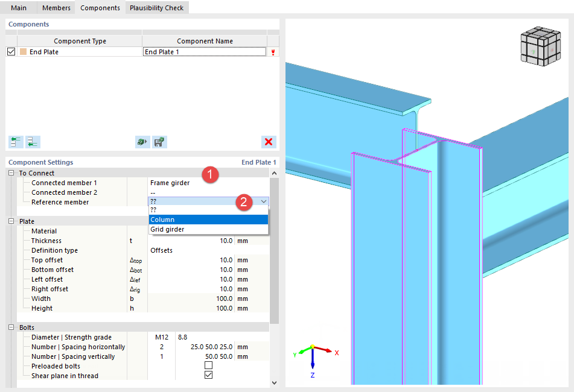The width and height of the screenshot is (574, 392).
Task: Click the Component Name column header
Action: (205, 41)
